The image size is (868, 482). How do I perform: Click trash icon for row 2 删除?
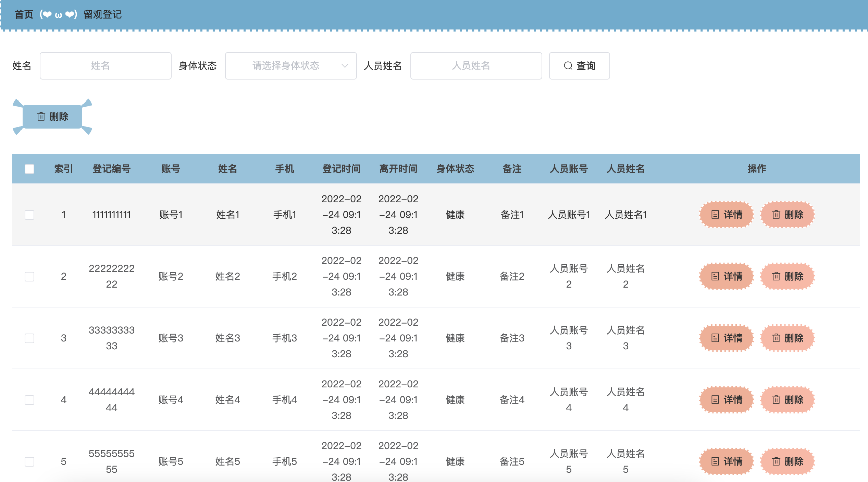click(x=776, y=276)
